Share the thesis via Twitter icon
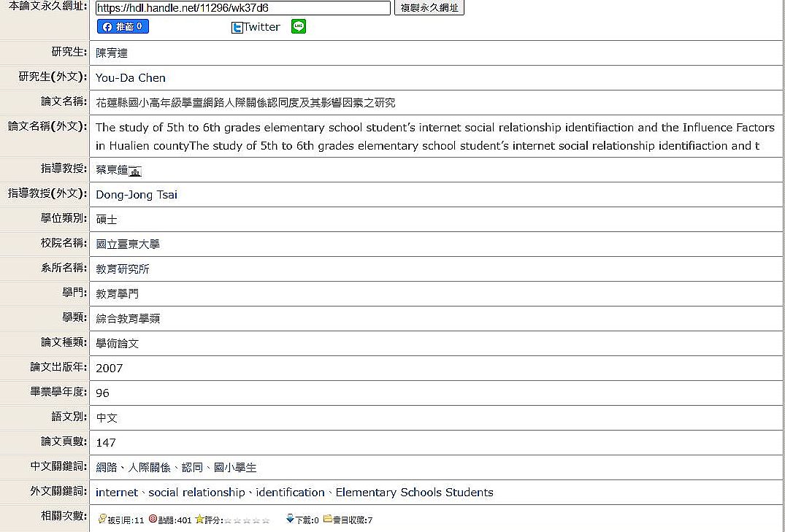This screenshot has height=532, width=785. pos(237,28)
